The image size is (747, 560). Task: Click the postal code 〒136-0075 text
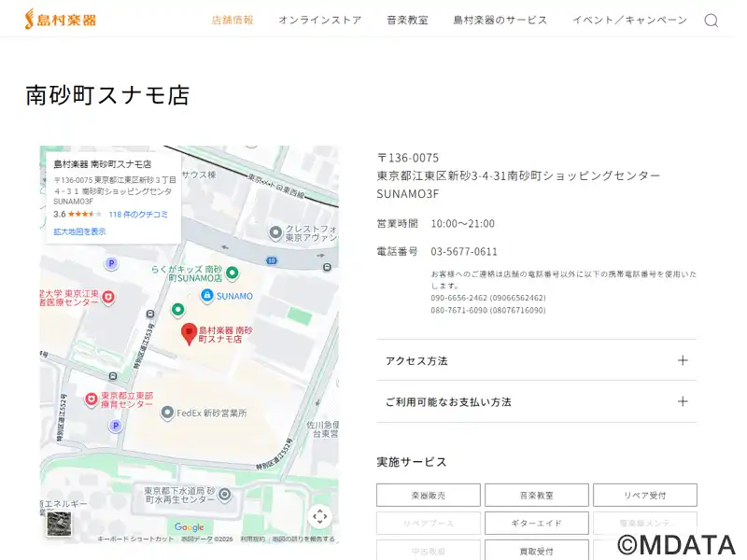pyautogui.click(x=408, y=158)
